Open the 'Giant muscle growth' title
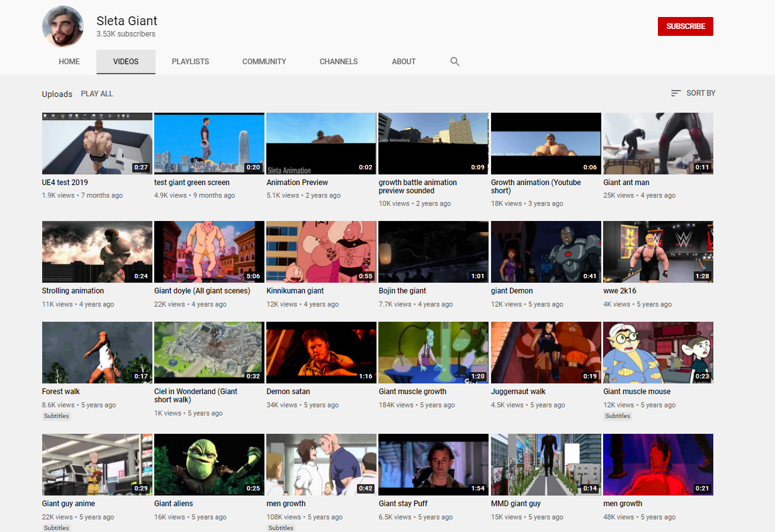 (412, 392)
